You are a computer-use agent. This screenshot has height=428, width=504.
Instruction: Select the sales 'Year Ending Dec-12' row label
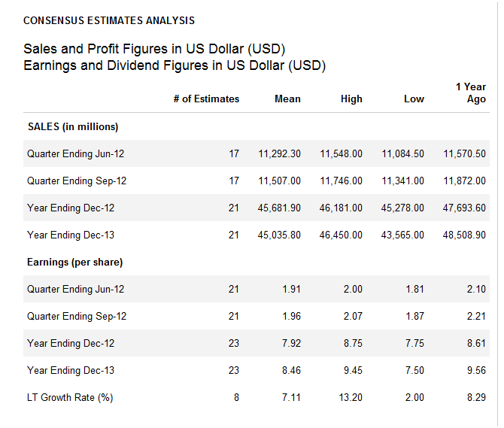click(x=71, y=208)
